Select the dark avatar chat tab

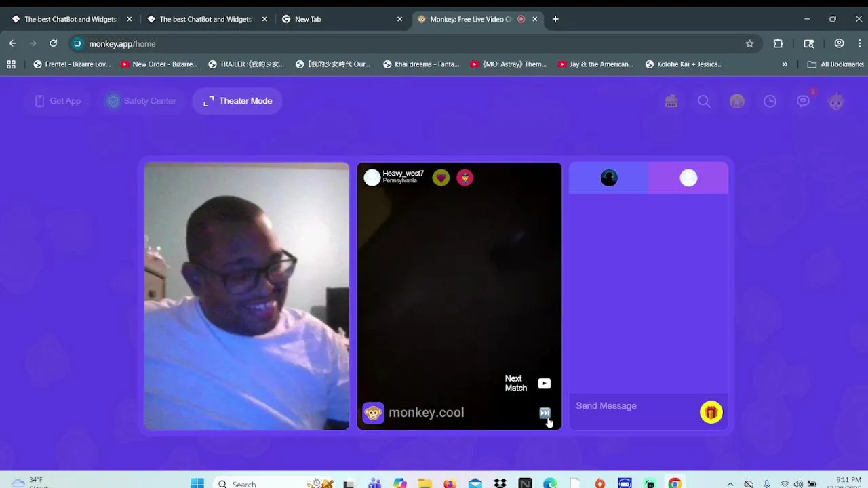(609, 178)
